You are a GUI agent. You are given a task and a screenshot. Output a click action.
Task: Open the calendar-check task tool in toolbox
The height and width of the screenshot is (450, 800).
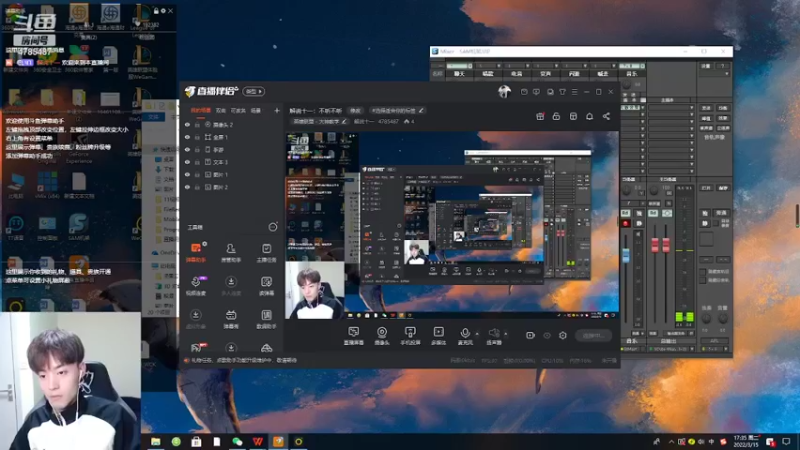tap(266, 253)
